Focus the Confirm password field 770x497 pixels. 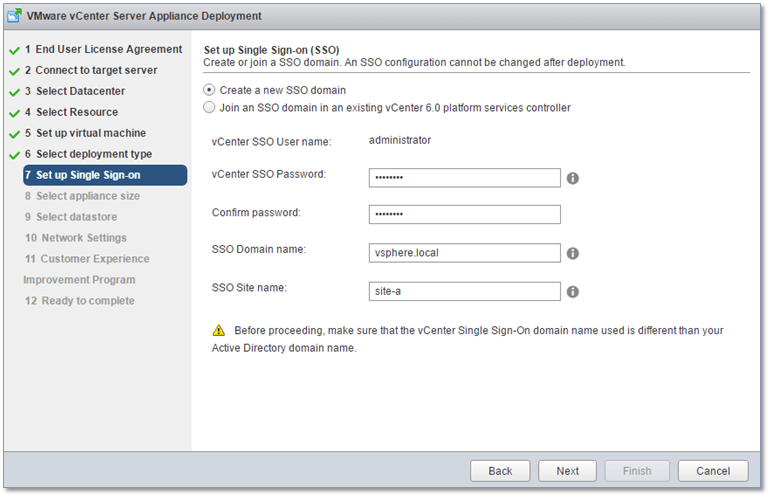(x=465, y=215)
